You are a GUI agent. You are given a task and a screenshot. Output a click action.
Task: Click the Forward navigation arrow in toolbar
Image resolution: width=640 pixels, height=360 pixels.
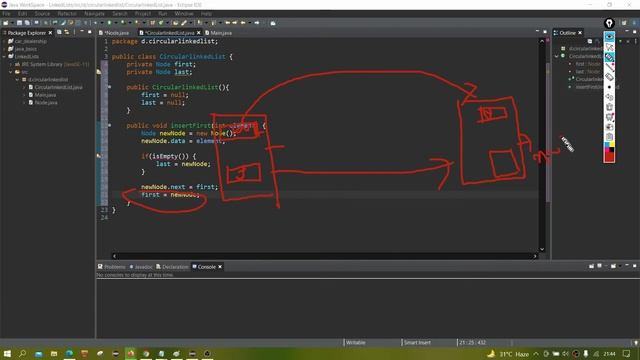[257, 23]
